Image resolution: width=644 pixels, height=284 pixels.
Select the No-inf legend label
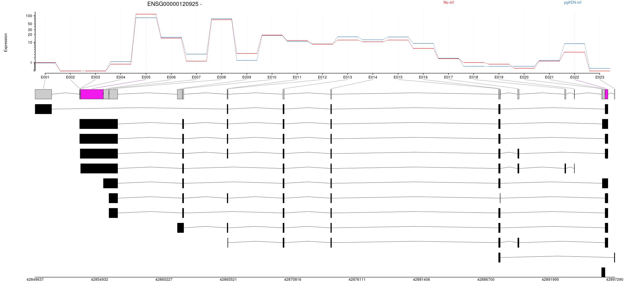pos(448,2)
